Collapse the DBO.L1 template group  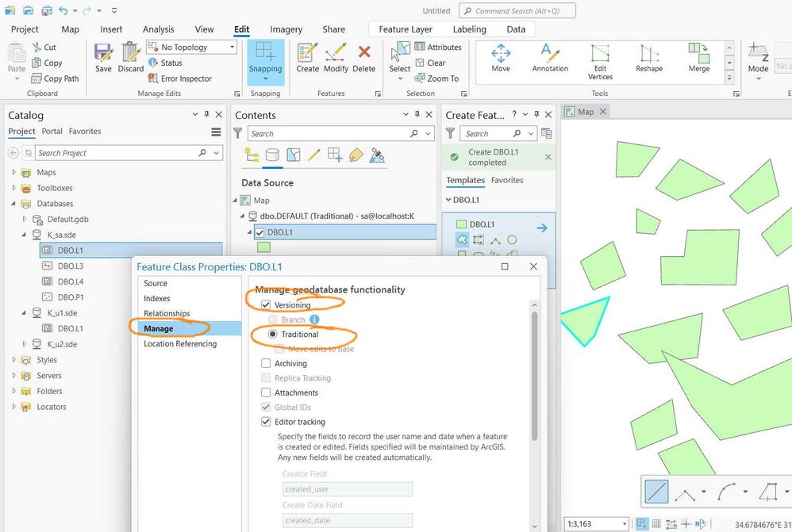click(448, 200)
